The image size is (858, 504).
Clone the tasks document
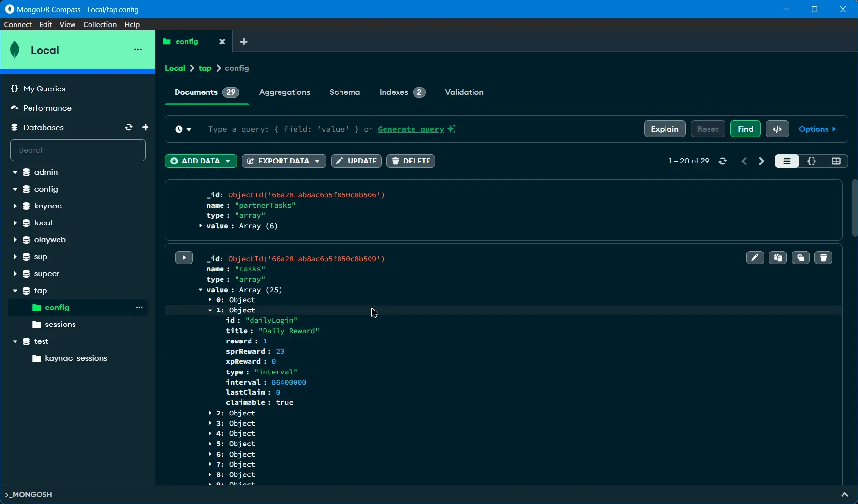tap(800, 258)
